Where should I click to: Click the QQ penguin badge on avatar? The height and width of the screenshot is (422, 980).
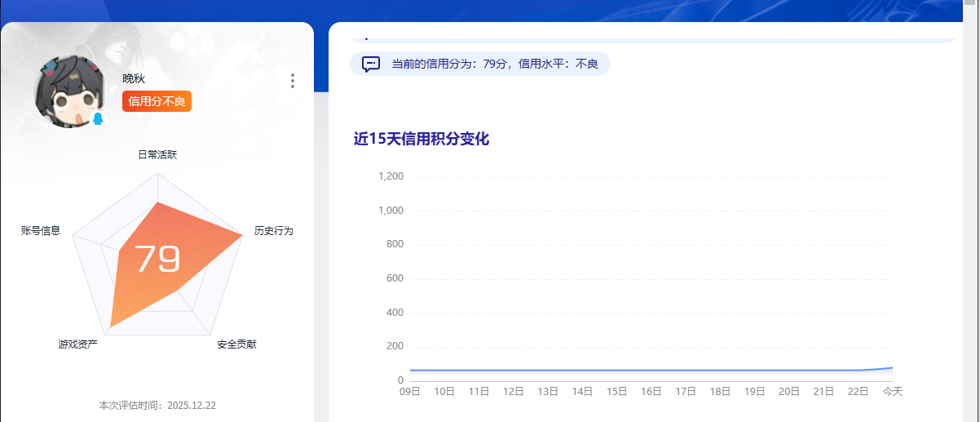98,119
